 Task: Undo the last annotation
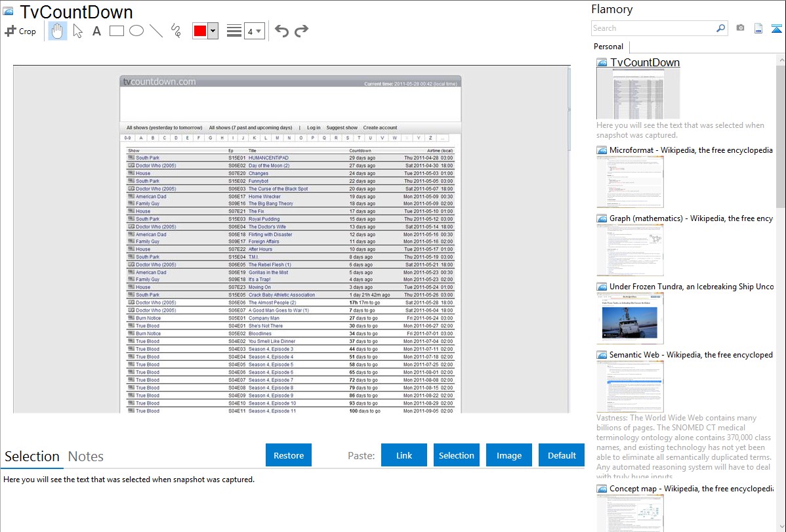click(x=281, y=31)
